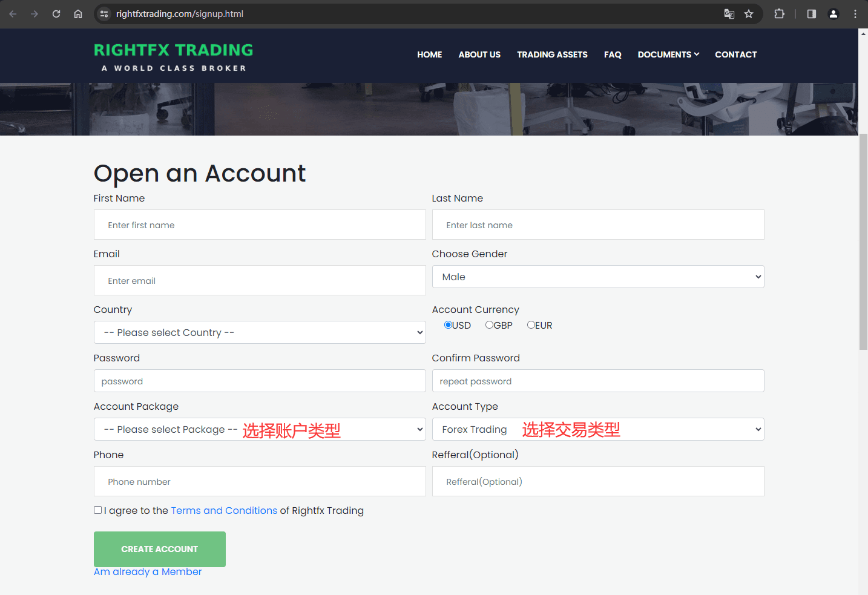Open the Account Package dropdown
The image size is (868, 595).
coord(260,429)
